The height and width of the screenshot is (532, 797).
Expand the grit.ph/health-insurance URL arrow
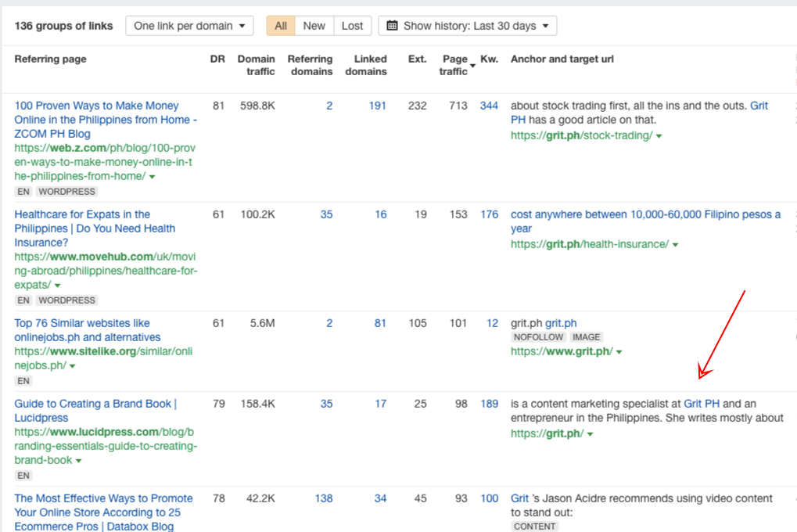[676, 245]
